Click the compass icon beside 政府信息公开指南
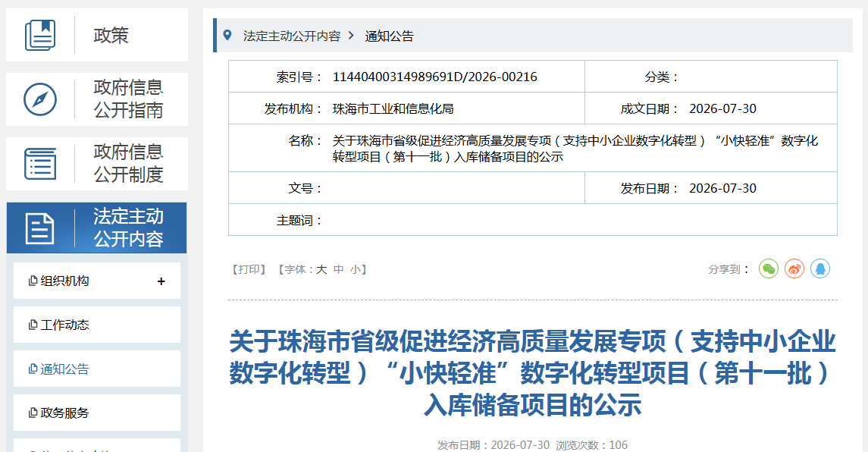 coord(40,99)
